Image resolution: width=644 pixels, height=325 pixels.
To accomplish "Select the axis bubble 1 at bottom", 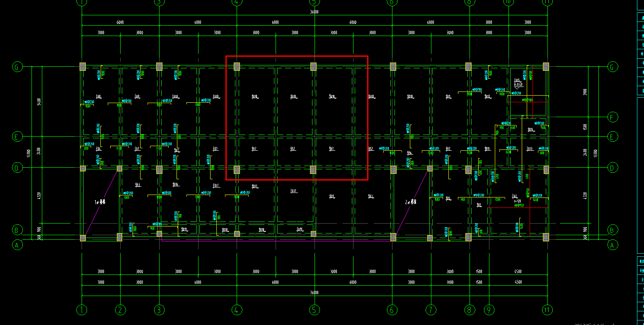I will (x=82, y=310).
